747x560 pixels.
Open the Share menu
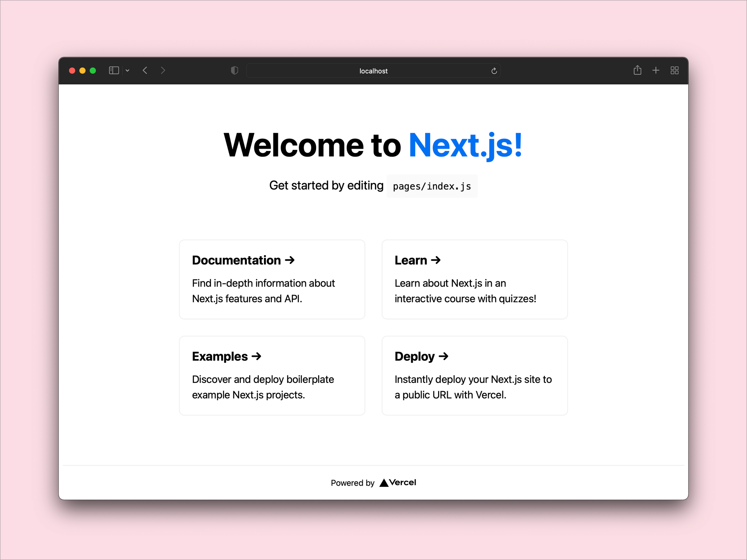pos(637,70)
